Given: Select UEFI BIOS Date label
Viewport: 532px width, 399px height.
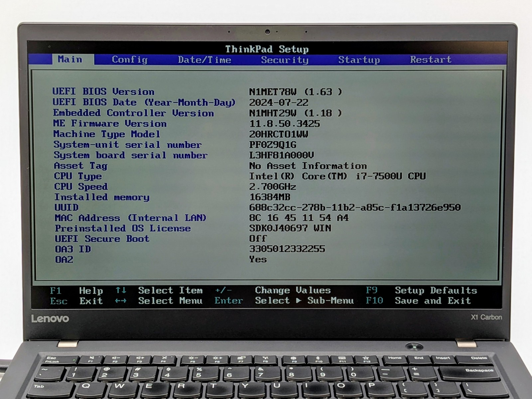Looking at the screenshot, I should (x=144, y=102).
